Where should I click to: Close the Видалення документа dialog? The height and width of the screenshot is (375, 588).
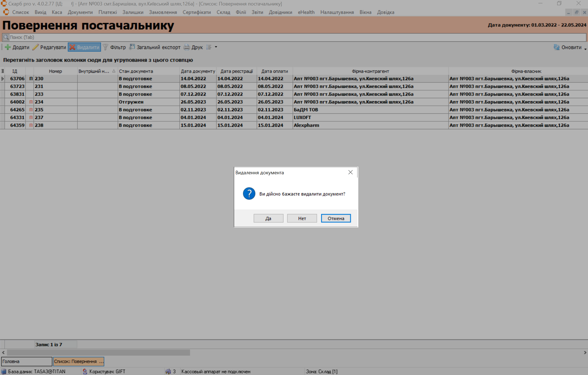(x=350, y=172)
